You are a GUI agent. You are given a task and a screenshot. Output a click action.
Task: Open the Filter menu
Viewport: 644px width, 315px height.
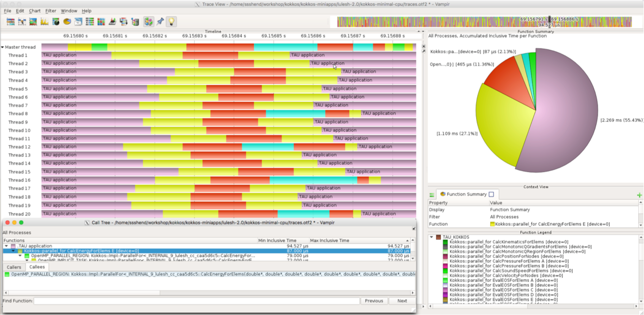point(50,11)
